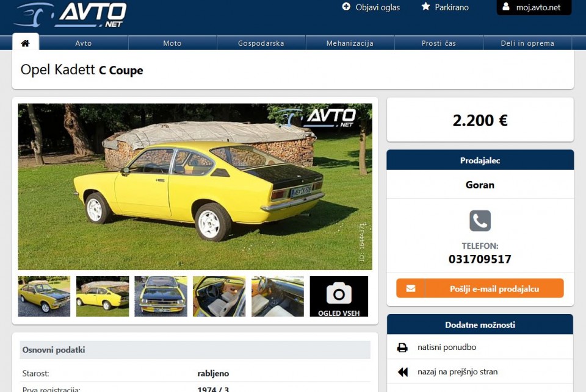
Task: Click the rewind icon beside nazaj na prejšnjo stran
Action: tap(402, 371)
